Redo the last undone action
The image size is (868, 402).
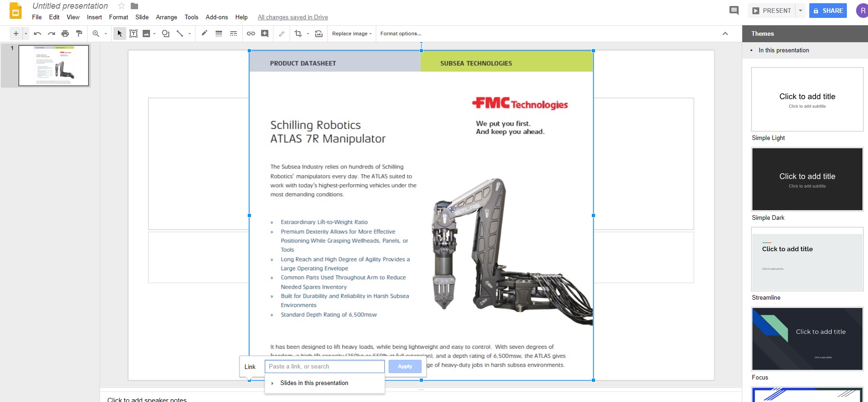51,33
